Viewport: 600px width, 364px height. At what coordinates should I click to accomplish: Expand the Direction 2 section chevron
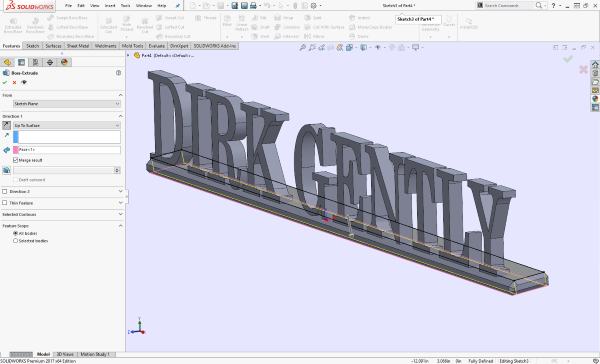(121, 191)
